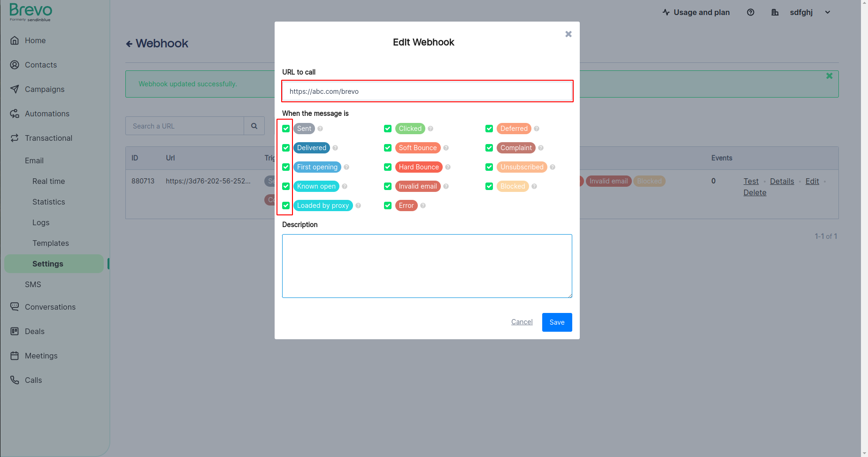Click the Home icon in sidebar
Screen dimensions: 868x457
[15, 40]
